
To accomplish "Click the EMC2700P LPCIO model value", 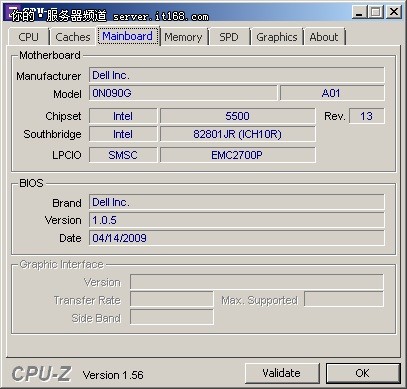I will point(237,155).
